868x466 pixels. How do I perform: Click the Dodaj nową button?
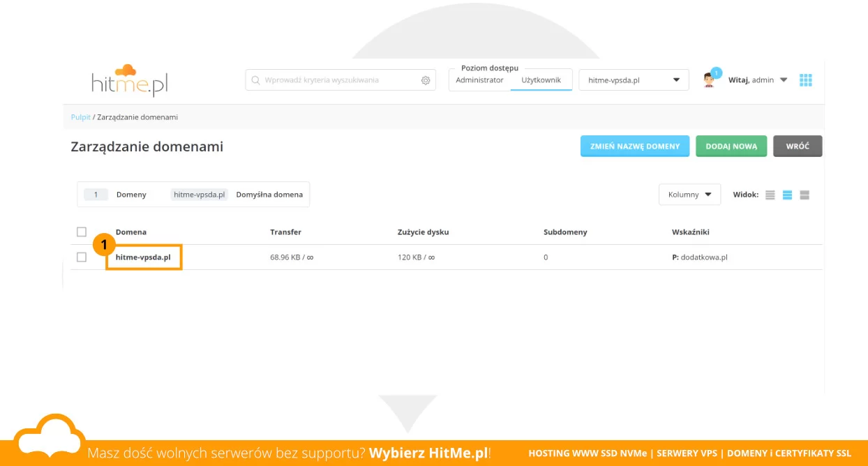(731, 146)
